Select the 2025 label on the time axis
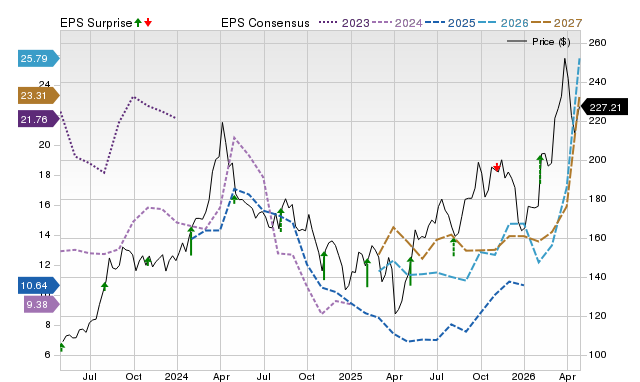 point(350,376)
